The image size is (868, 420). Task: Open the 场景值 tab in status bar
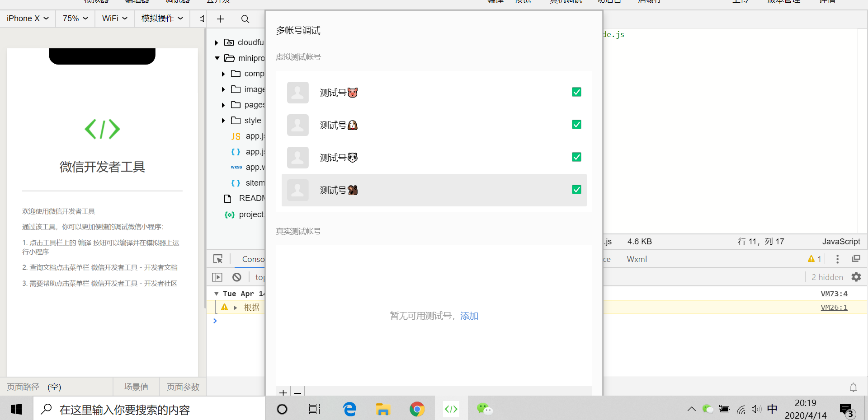tap(136, 387)
